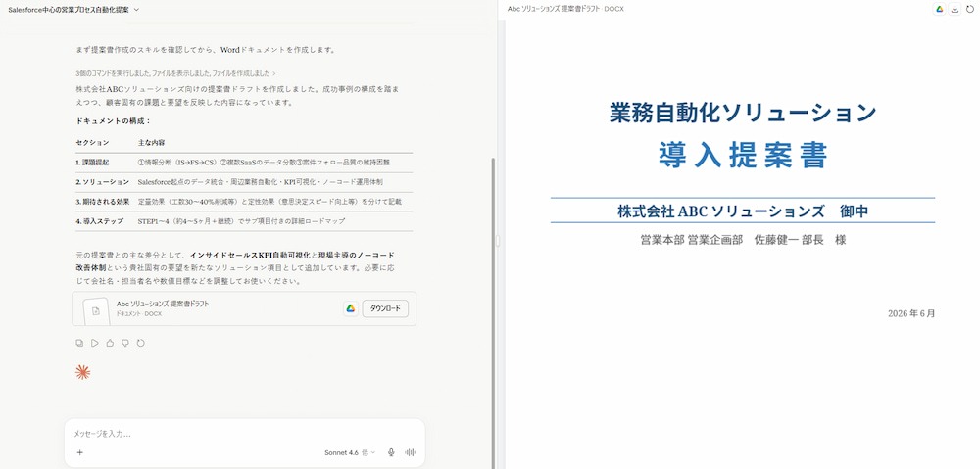This screenshot has width=980, height=469.
Task: Click the chat vertical scrollbar
Action: 493,312
